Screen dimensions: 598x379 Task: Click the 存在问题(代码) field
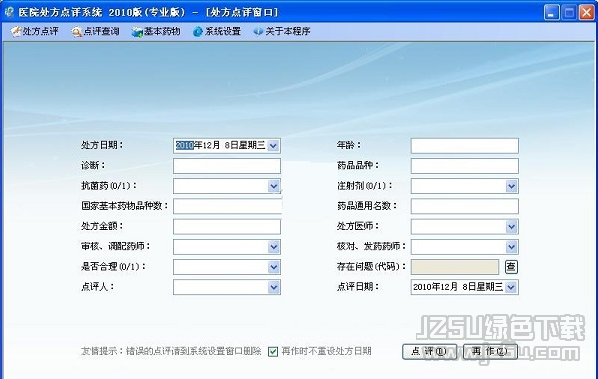pyautogui.click(x=455, y=267)
